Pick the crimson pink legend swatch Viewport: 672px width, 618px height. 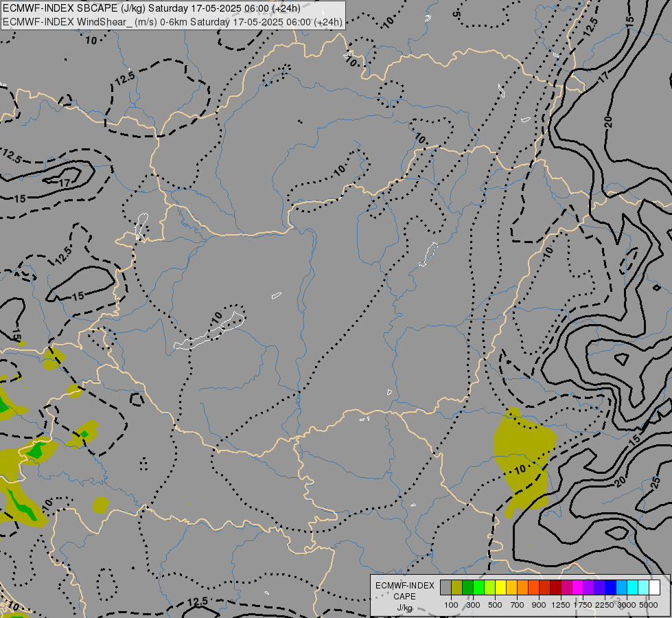pyautogui.click(x=566, y=588)
